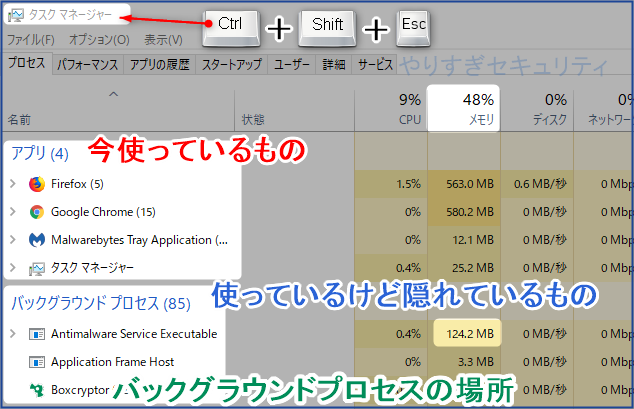Viewport: 634px width, 409px height.
Task: Select the Malwarebytes Tray Application name
Action: coord(139,240)
